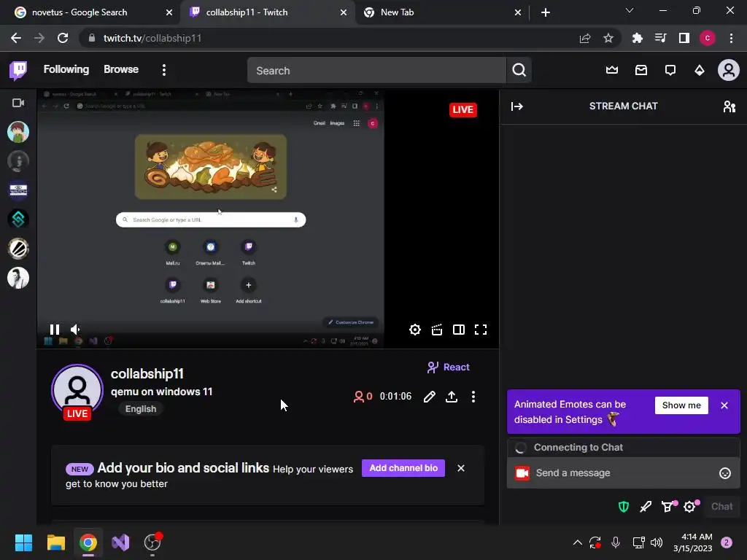Click the Get Bits diamond icon
This screenshot has height=560, width=747.
pyautogui.click(x=699, y=71)
